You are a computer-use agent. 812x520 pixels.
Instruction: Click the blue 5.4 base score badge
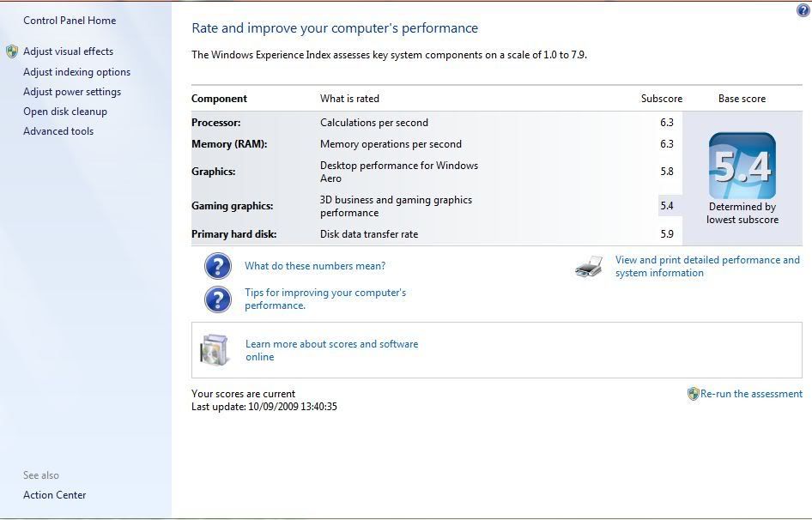coord(742,166)
